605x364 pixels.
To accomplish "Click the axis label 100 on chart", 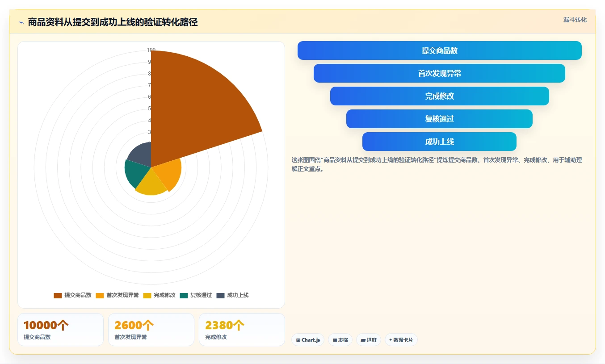I will click(x=151, y=50).
